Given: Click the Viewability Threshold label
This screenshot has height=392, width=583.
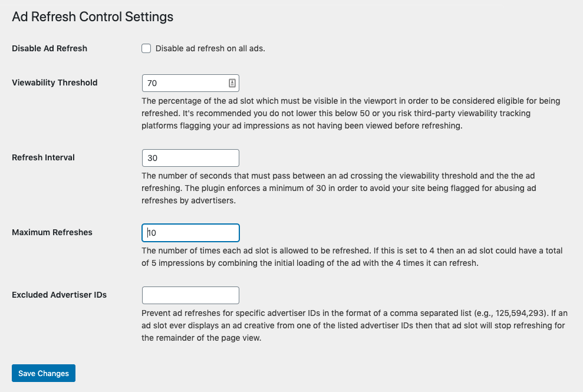Looking at the screenshot, I should 55,83.
